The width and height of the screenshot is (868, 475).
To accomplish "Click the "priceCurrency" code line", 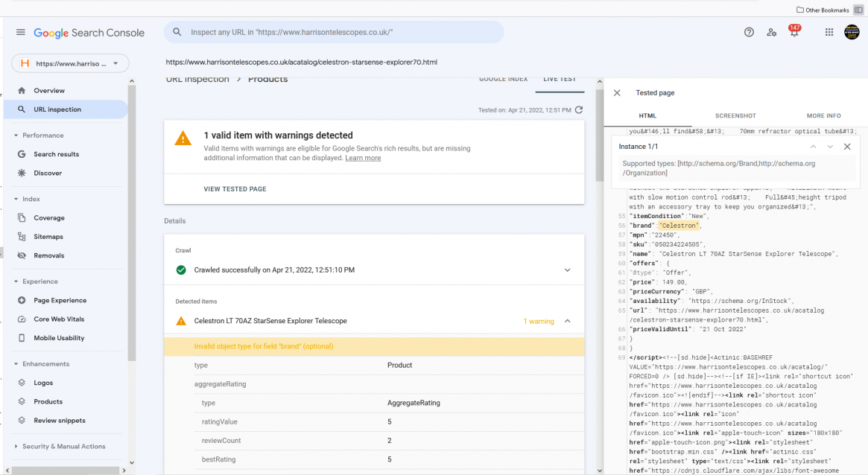I will (x=671, y=291).
